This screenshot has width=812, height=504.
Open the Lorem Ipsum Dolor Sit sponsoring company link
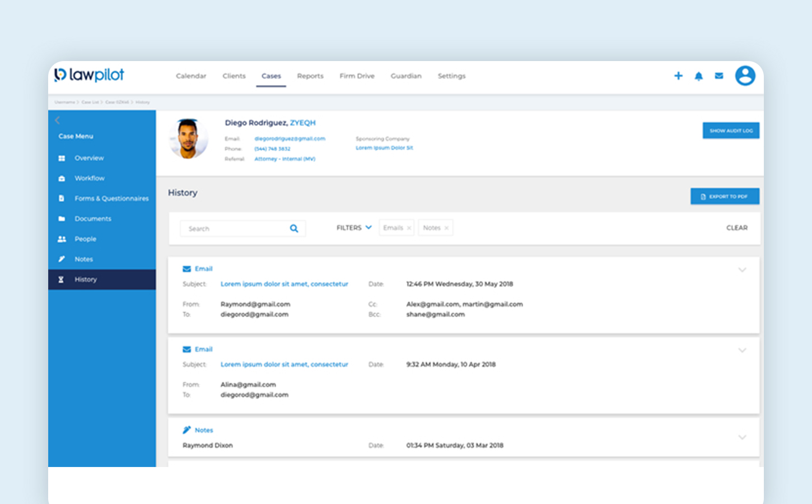click(x=384, y=148)
